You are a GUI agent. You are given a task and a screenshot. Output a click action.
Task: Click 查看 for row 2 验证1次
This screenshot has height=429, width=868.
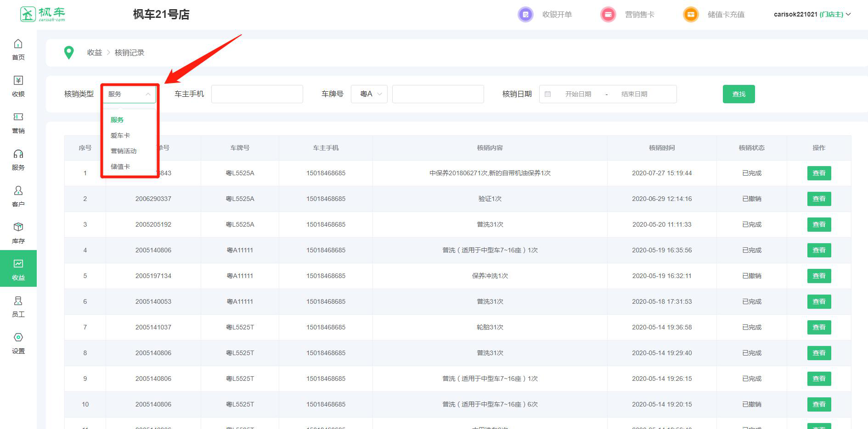coord(819,199)
